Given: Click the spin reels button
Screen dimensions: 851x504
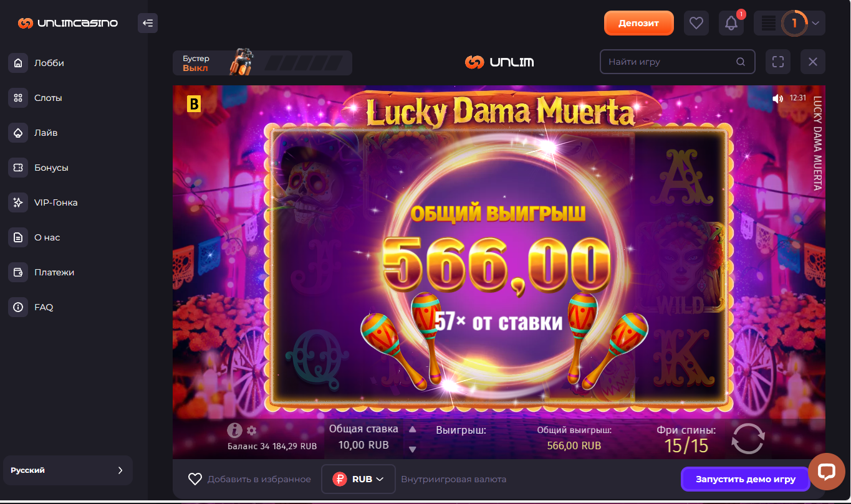Looking at the screenshot, I should coord(748,439).
